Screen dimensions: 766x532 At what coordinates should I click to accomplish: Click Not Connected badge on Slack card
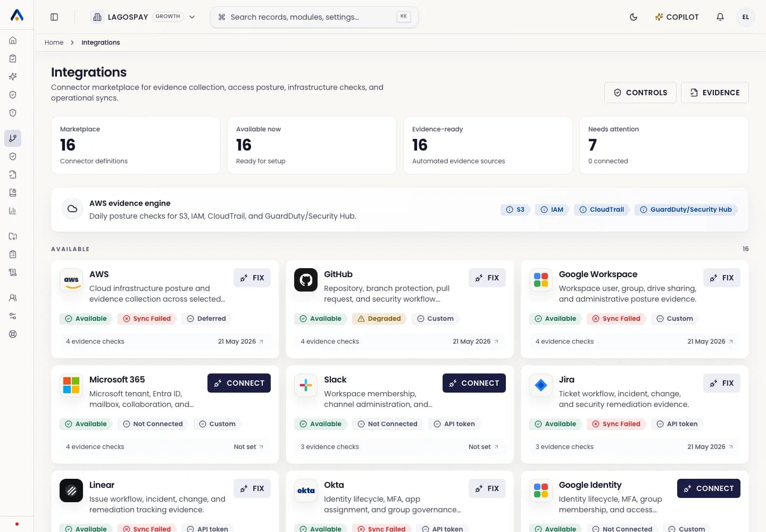[x=387, y=424]
